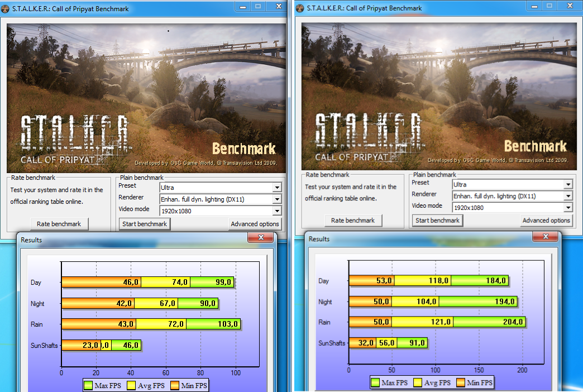Click the yellow Avg FPS legend swatch, left results
Screen dimensions: 583x392
pos(131,385)
